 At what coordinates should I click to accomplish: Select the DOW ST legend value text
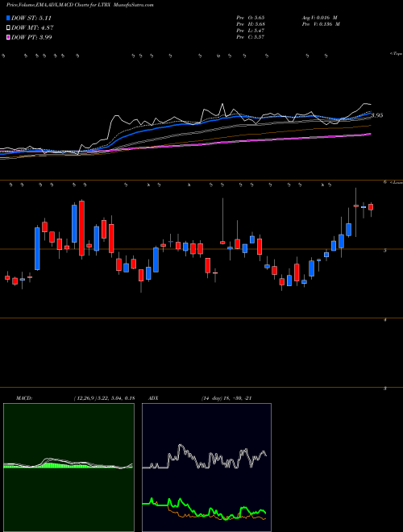pyautogui.click(x=31, y=18)
